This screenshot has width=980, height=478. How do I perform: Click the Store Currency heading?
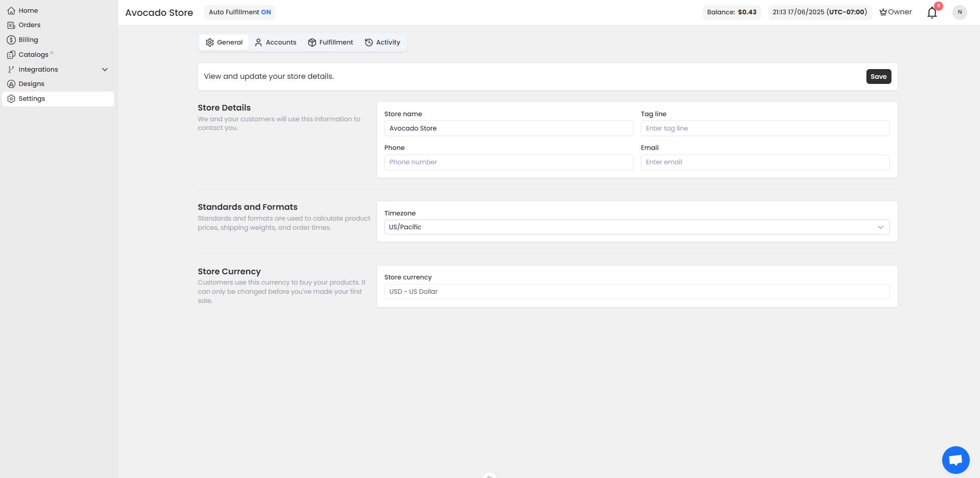point(229,272)
